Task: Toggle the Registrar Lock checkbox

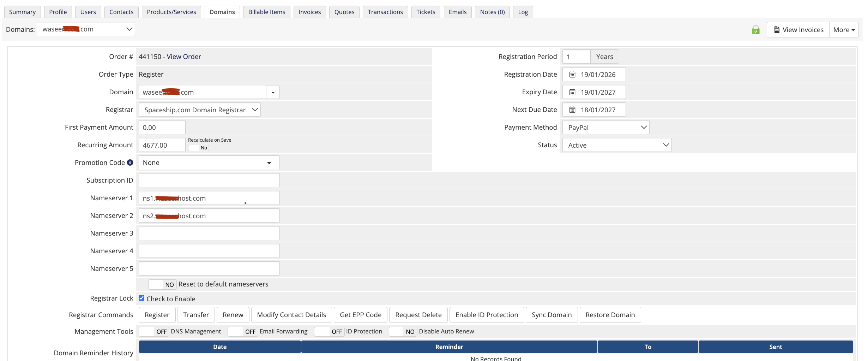Action: [141, 298]
